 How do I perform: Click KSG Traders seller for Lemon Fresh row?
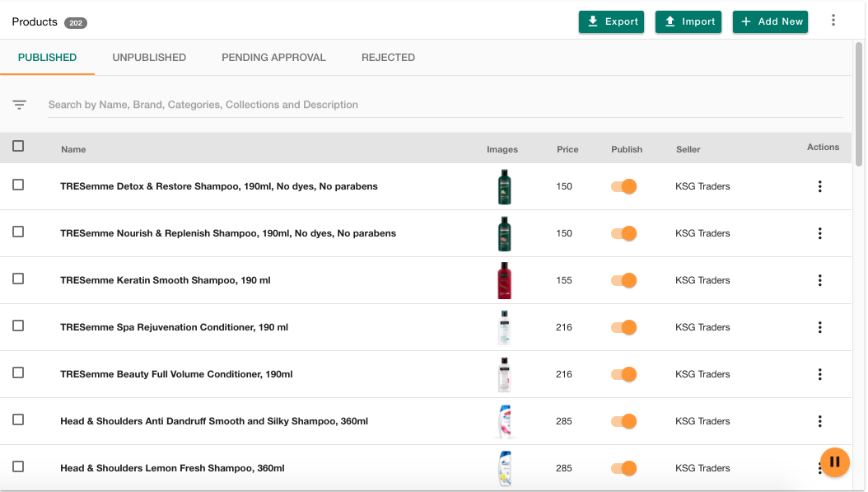click(x=702, y=468)
